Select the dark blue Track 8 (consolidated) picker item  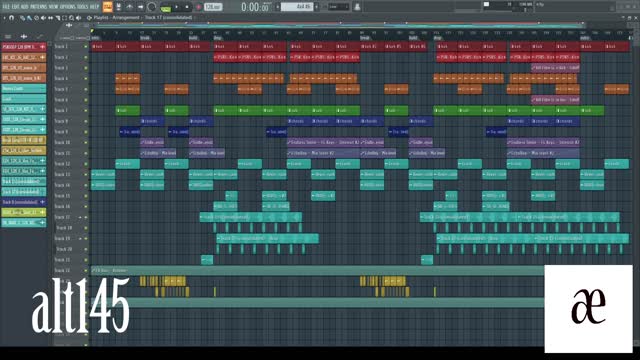(24, 202)
